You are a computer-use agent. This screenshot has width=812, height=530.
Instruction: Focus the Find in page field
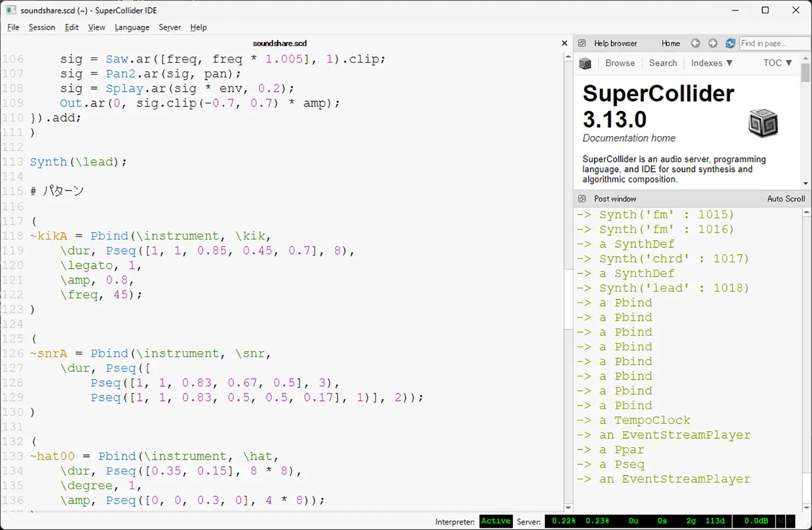tap(774, 43)
